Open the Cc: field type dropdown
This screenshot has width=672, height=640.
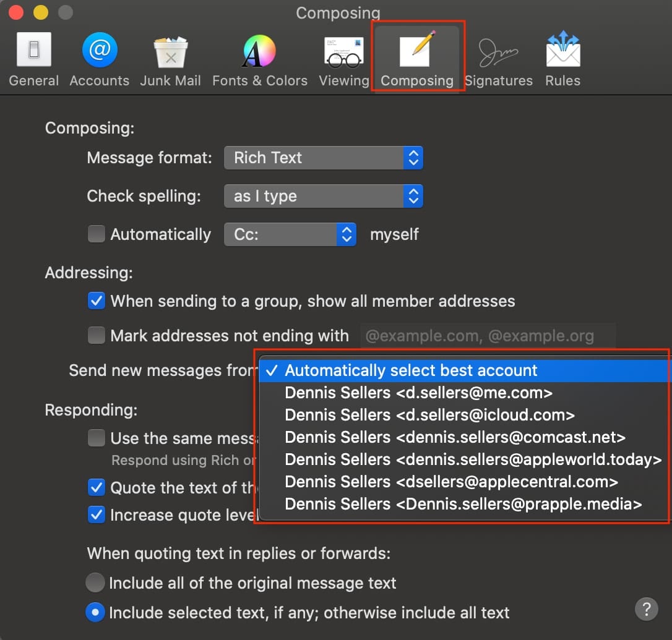[x=290, y=235]
